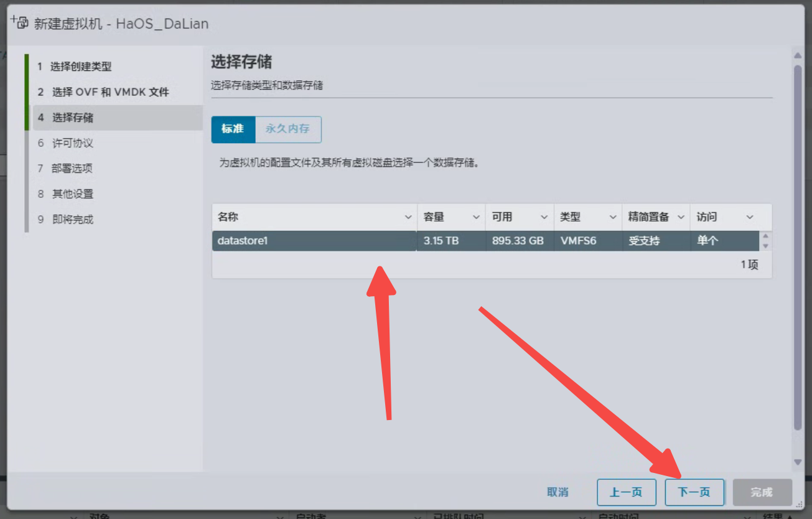Image resolution: width=812 pixels, height=519 pixels.
Task: Open the 可用 column dropdown chevron
Action: point(544,217)
